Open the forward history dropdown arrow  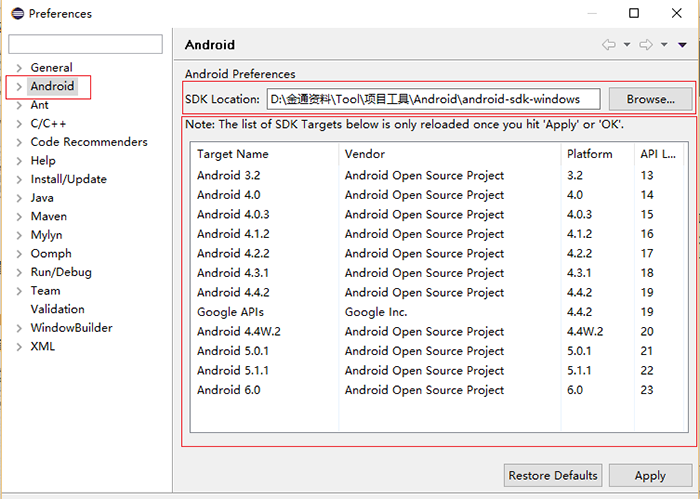664,45
